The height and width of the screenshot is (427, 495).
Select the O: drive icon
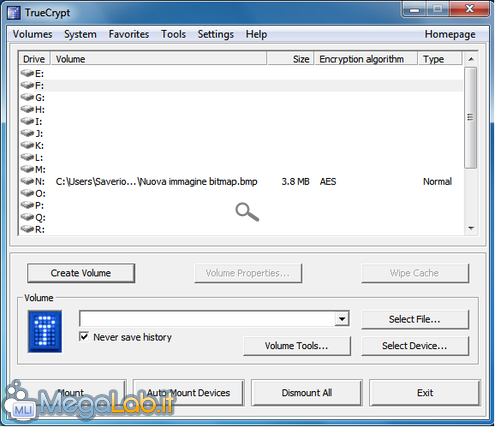(x=27, y=193)
